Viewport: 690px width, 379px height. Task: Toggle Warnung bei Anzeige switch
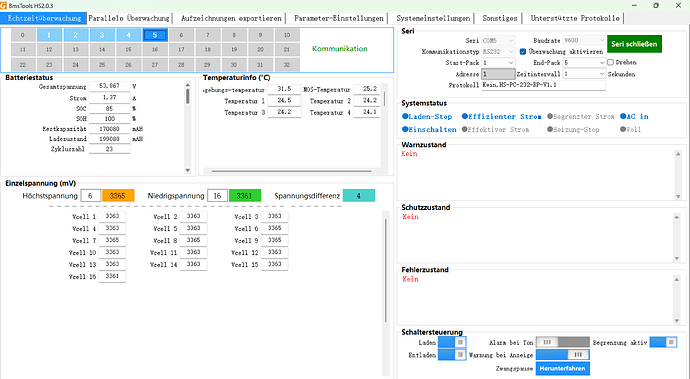tap(562, 355)
